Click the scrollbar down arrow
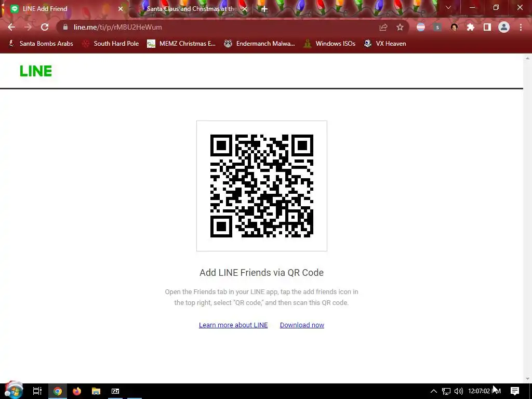The height and width of the screenshot is (399, 532). tap(527, 379)
